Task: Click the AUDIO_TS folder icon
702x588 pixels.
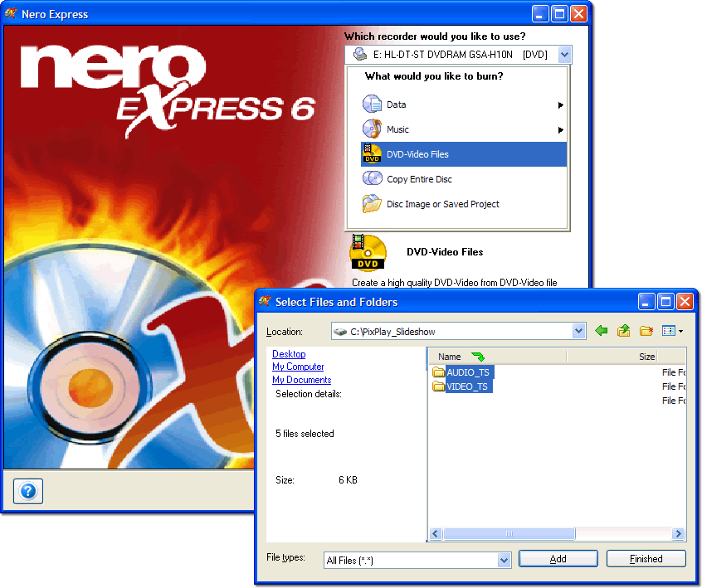Action: [x=438, y=372]
